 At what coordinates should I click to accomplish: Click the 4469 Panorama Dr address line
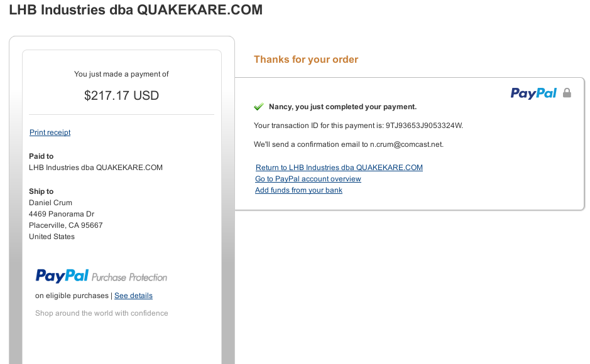pos(62,214)
